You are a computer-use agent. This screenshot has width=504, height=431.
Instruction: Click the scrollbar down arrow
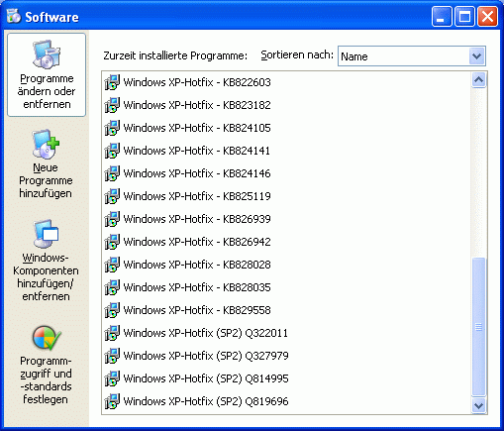(478, 405)
